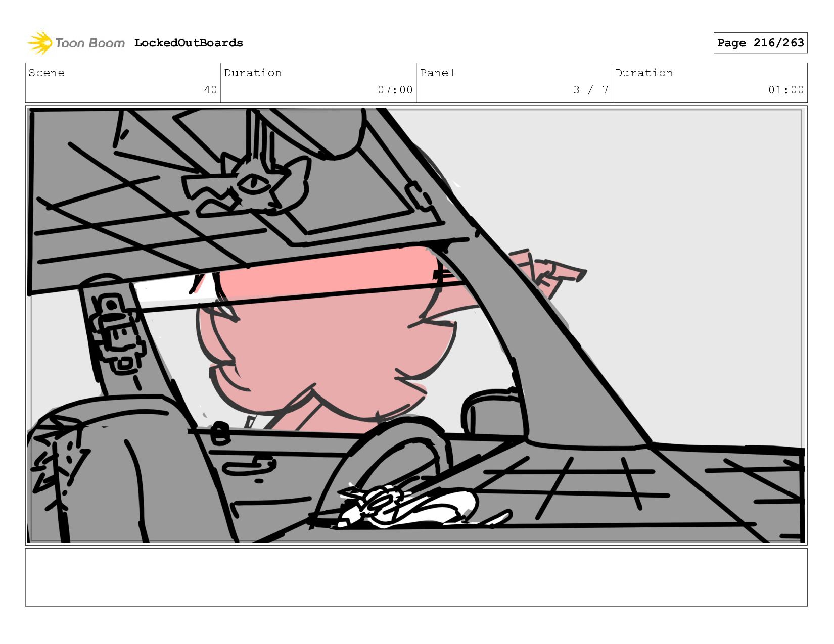The width and height of the screenshot is (834, 644).
Task: Click the empty notes box below panel
Action: [416, 577]
